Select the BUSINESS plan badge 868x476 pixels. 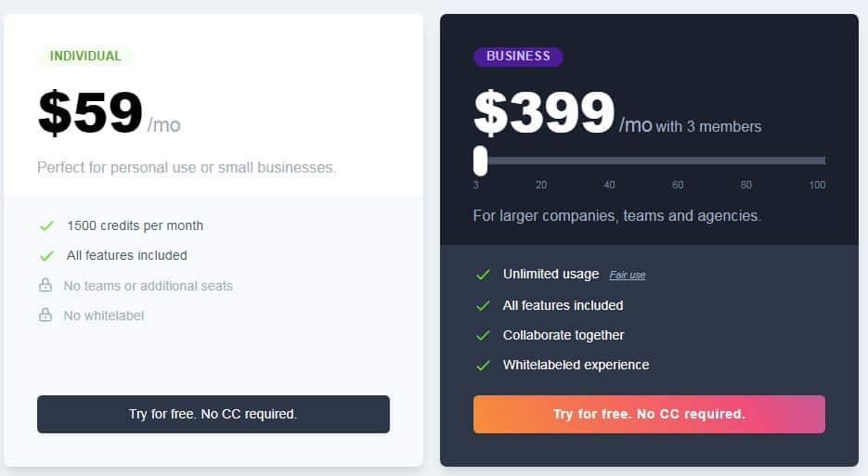coord(518,57)
